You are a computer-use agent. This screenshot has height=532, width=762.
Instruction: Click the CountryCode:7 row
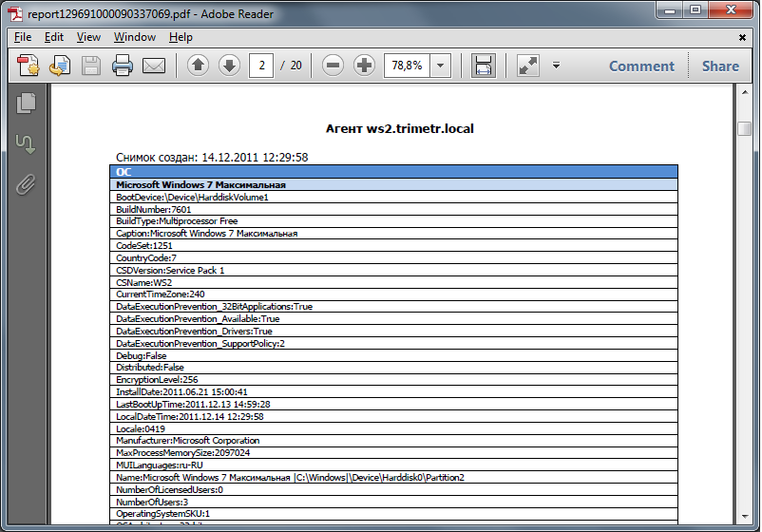(393, 258)
